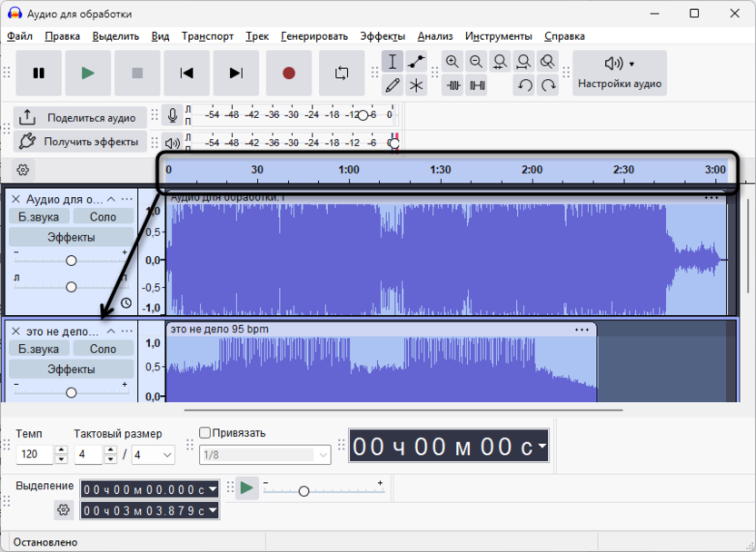Mute the это не дело track via Б.звука

pyautogui.click(x=37, y=348)
